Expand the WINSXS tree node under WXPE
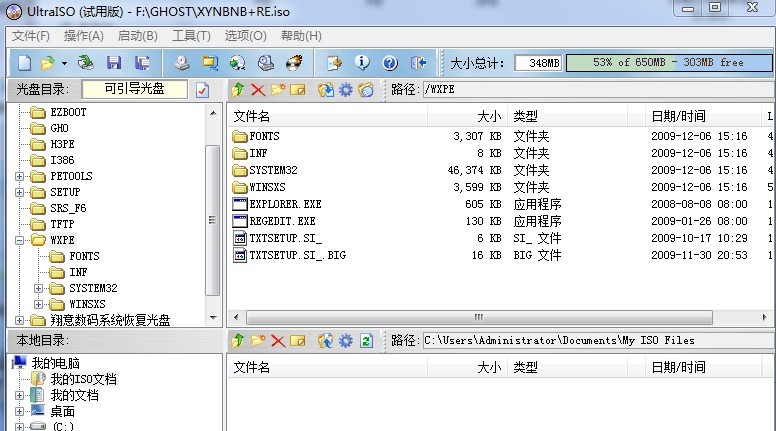The height and width of the screenshot is (431, 776). [x=38, y=304]
